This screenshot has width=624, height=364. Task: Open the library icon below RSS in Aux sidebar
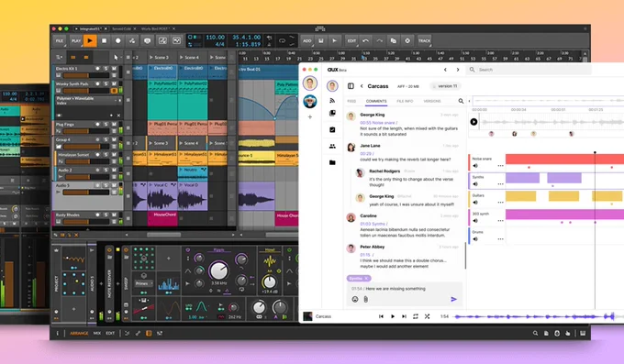[332, 114]
